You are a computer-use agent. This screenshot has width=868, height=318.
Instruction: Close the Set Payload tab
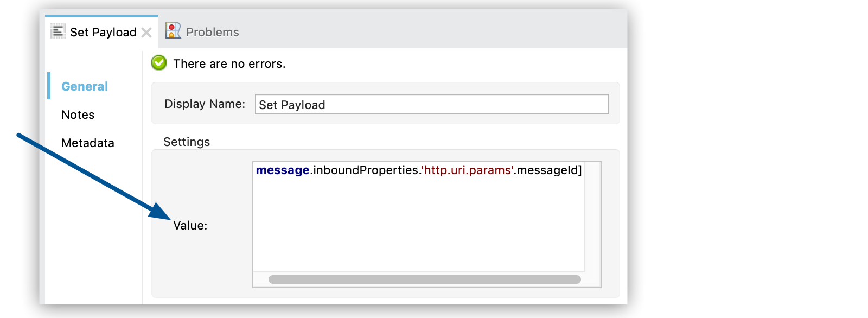[146, 33]
